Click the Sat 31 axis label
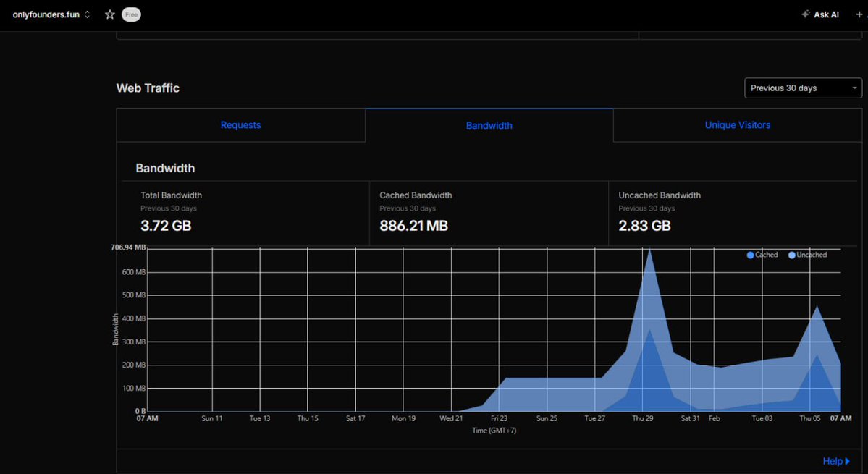The height and width of the screenshot is (474, 868). 691,419
